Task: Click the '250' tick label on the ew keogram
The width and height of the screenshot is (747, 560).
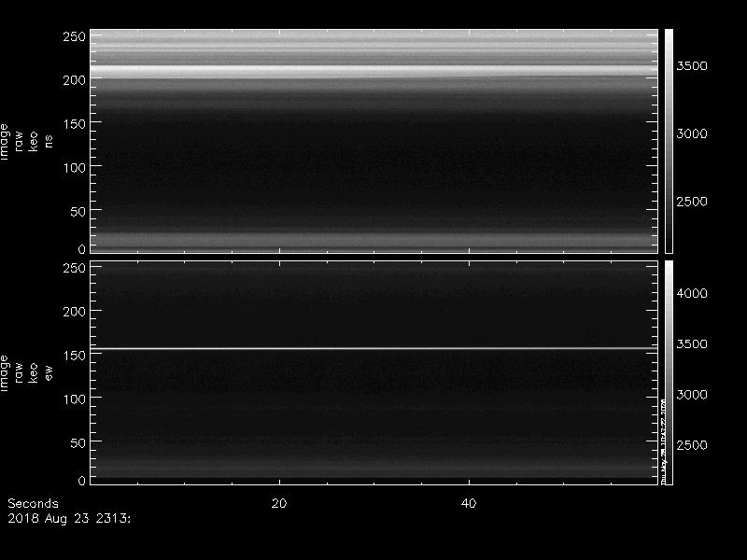Action: (75, 268)
